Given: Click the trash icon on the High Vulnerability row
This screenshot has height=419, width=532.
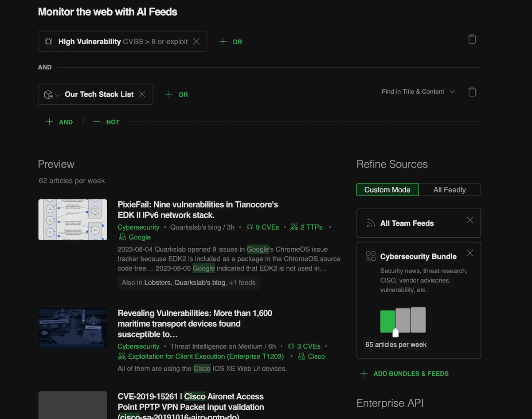Looking at the screenshot, I should click(x=472, y=39).
